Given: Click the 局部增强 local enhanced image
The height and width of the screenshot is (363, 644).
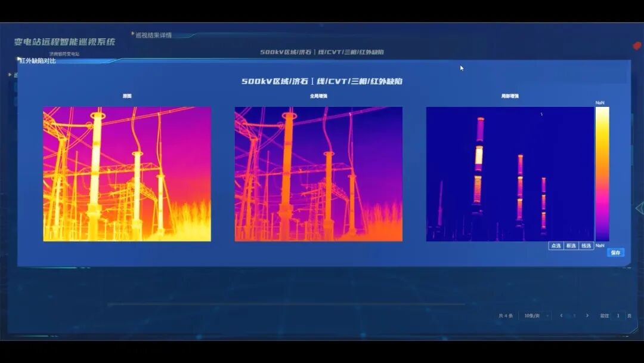Looking at the screenshot, I should (x=510, y=174).
